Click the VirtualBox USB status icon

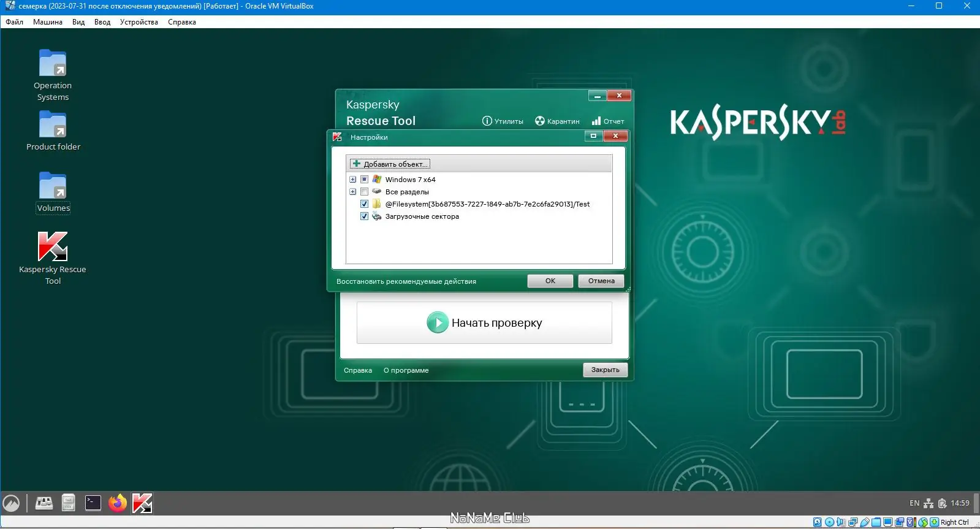point(864,522)
